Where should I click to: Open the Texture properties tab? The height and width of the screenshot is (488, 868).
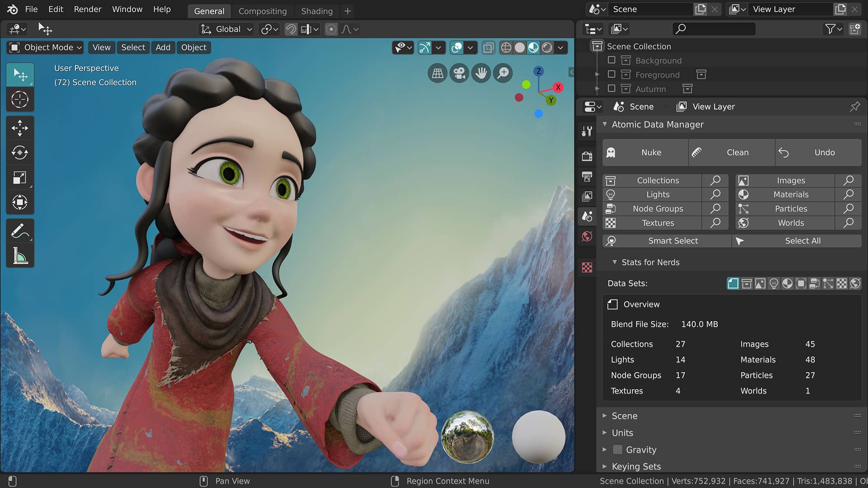pyautogui.click(x=587, y=267)
